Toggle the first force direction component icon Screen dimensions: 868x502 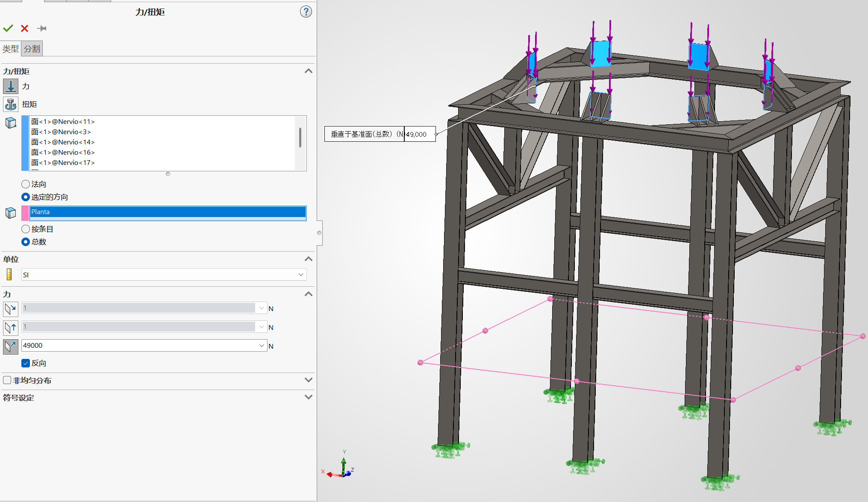click(x=11, y=308)
